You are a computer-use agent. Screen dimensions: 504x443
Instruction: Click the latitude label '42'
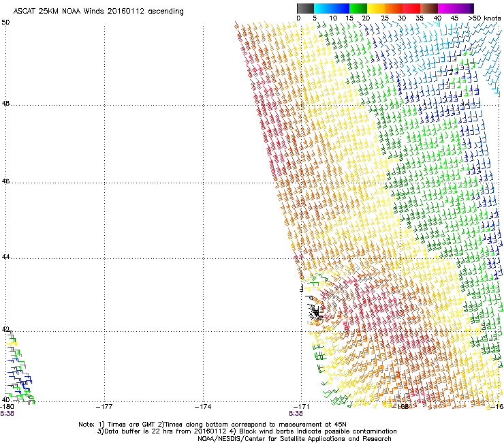[5, 329]
